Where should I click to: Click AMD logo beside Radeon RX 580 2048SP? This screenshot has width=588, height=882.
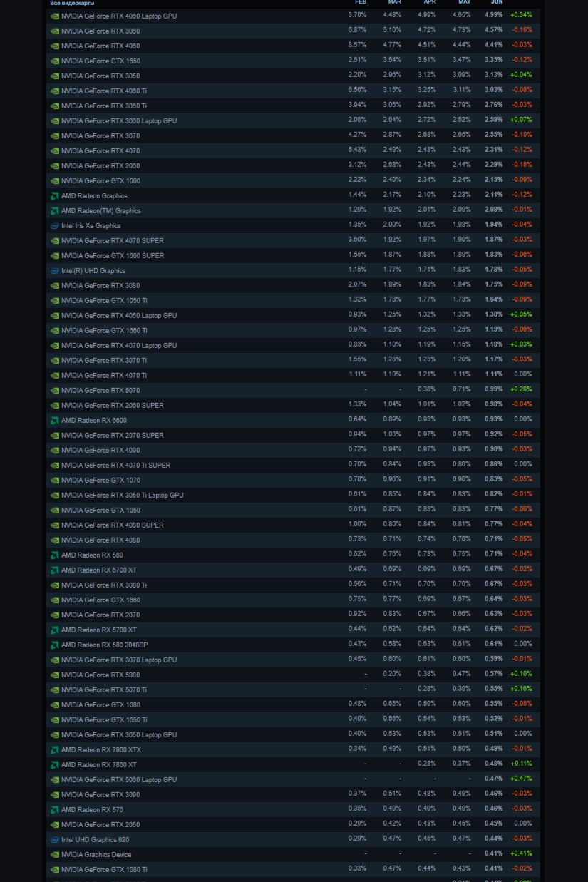(55, 645)
